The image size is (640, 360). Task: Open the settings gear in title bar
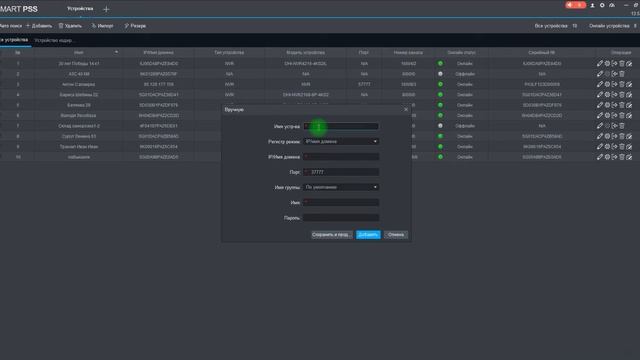tap(602, 5)
